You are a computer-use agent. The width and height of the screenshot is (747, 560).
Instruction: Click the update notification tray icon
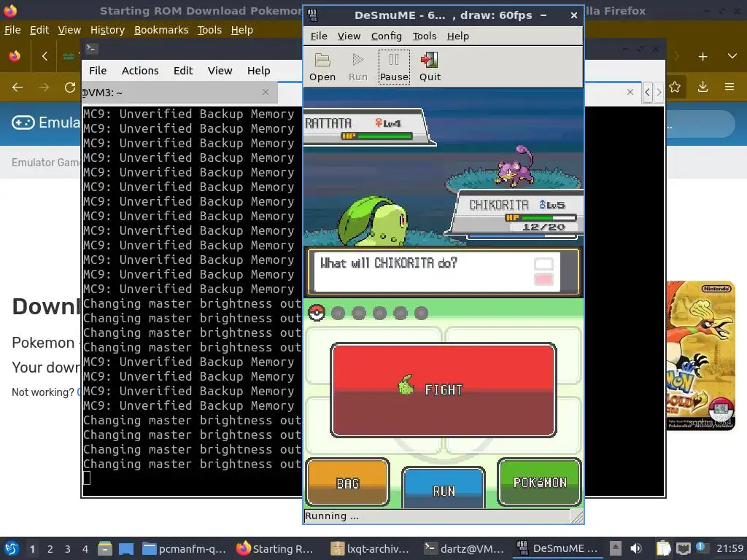[701, 547]
